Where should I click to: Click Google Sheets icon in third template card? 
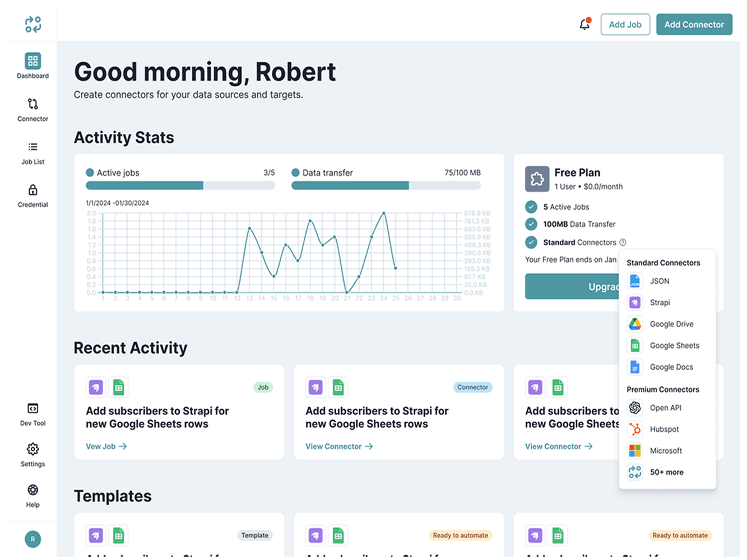click(x=558, y=535)
